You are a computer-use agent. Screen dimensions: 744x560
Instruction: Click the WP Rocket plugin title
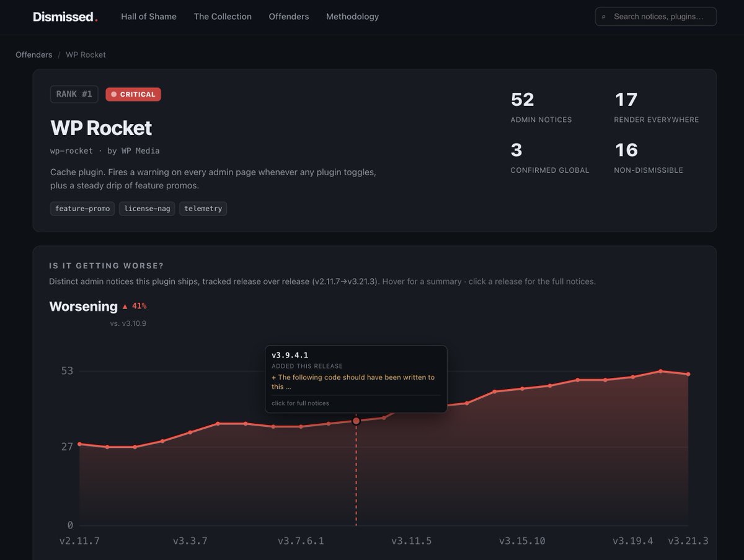click(x=101, y=128)
